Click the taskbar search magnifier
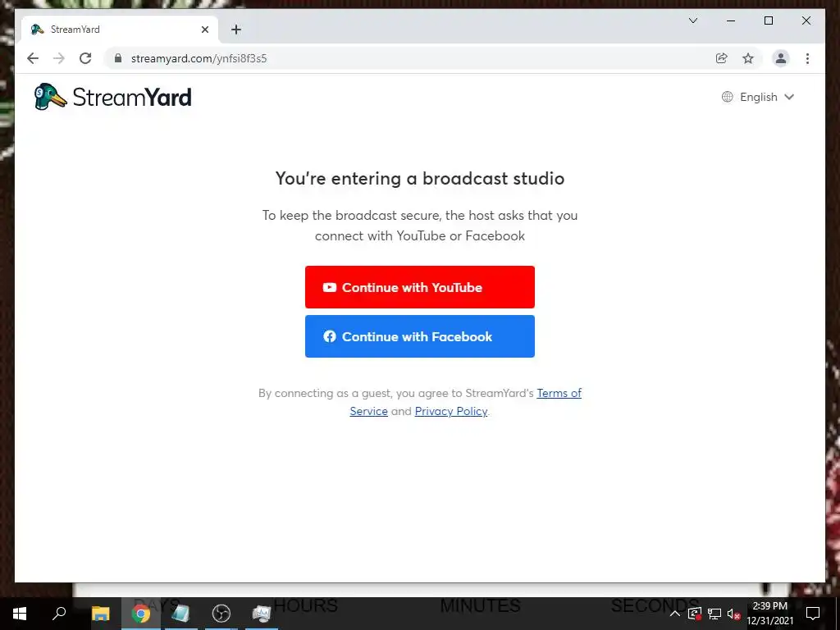Viewport: 840px width, 630px height. [59, 614]
